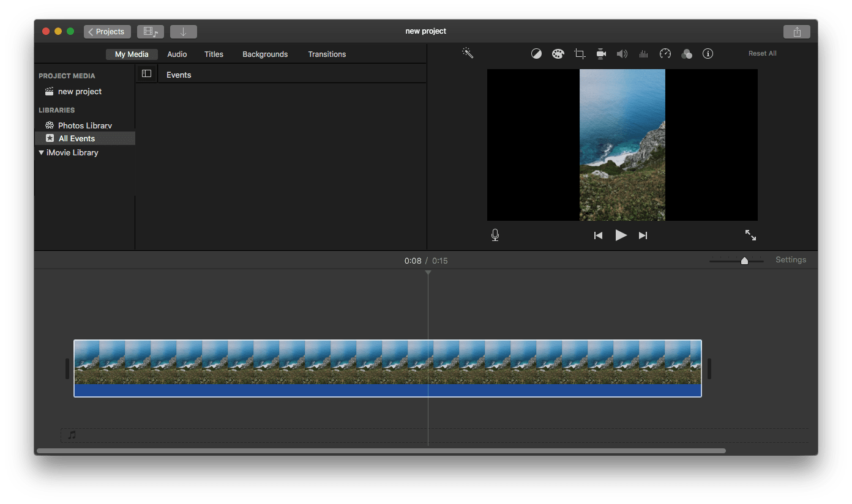
Task: Play the project in the viewer
Action: pyautogui.click(x=621, y=235)
